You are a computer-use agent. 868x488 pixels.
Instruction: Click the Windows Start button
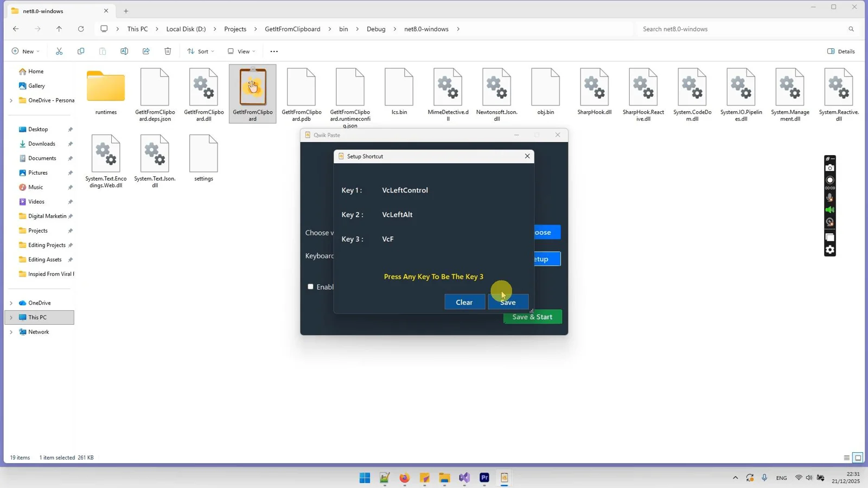tap(365, 478)
